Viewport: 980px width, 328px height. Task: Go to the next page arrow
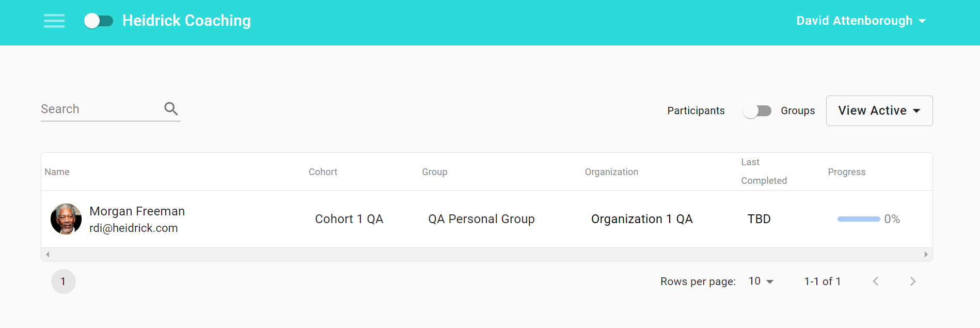click(913, 282)
